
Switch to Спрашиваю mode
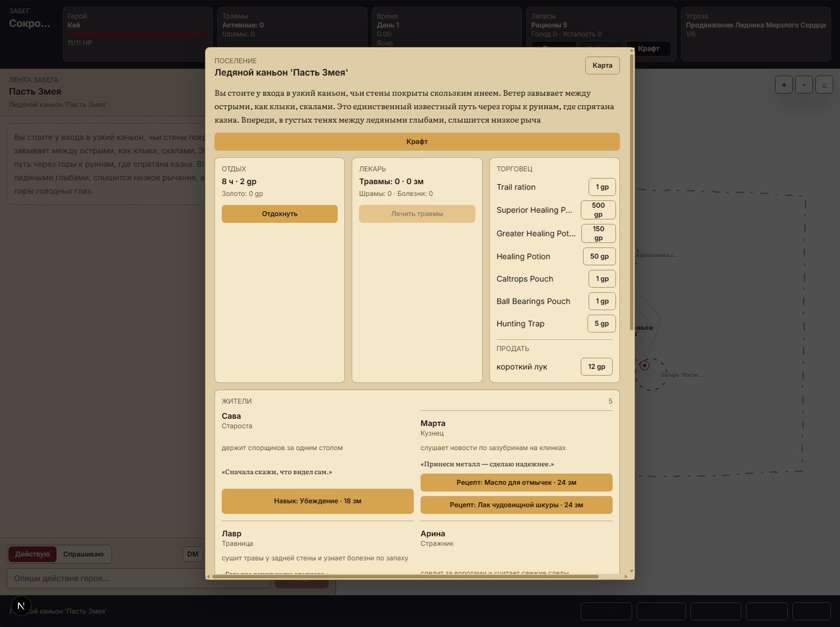click(83, 554)
